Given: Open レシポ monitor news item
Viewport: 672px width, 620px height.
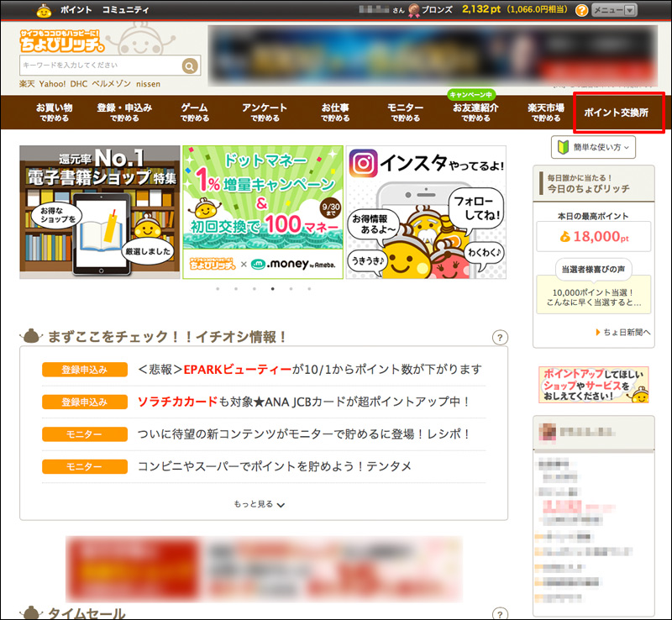Looking at the screenshot, I should (x=304, y=434).
